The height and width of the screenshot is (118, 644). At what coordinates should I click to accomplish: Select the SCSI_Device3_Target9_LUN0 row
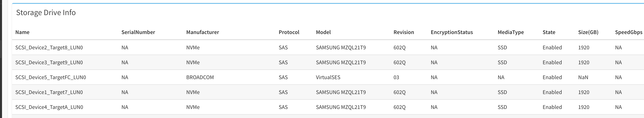tap(49, 62)
